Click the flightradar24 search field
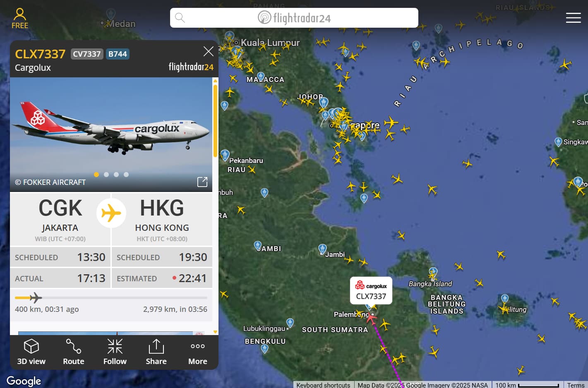Viewport: 588px width, 388px height. (x=294, y=18)
